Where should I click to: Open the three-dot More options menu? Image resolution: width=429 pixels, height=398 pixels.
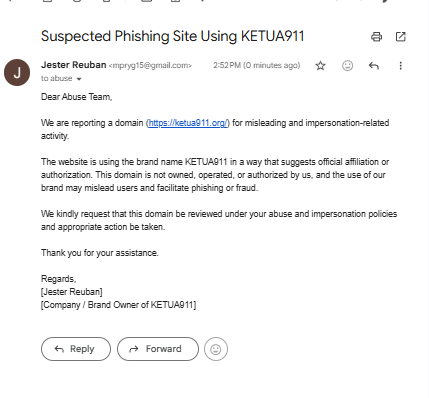(x=401, y=66)
